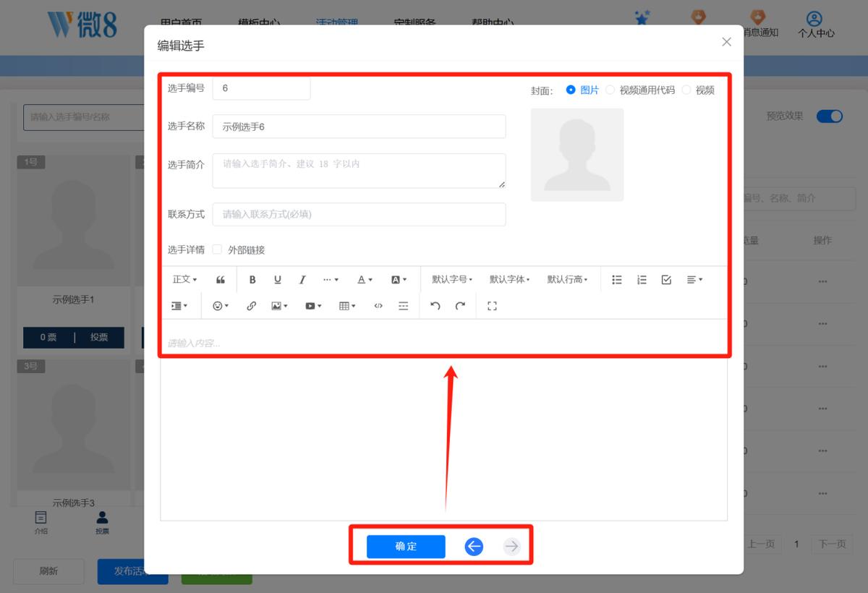
Task: Open the 默认字号 font size dropdown
Action: click(452, 280)
